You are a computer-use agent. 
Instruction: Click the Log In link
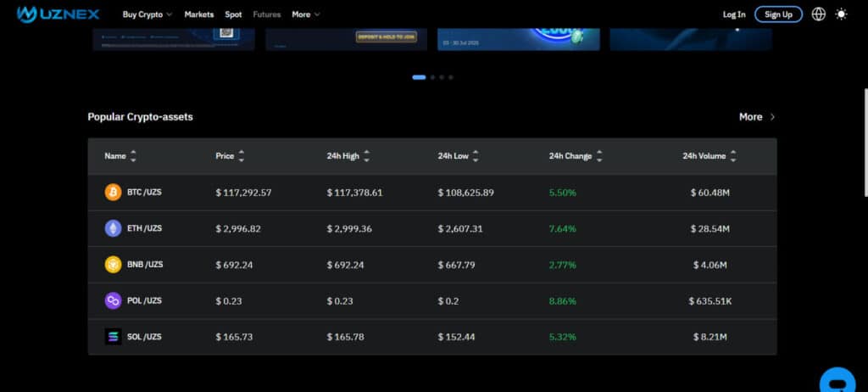pos(734,14)
